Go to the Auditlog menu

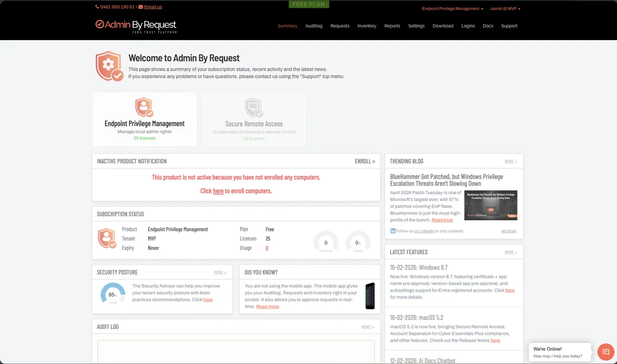click(314, 26)
